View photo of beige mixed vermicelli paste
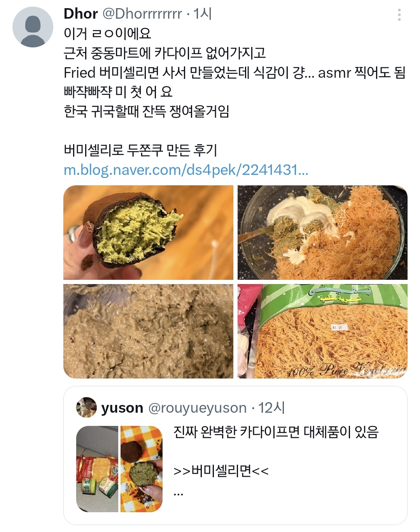420x532 pixels. click(148, 331)
